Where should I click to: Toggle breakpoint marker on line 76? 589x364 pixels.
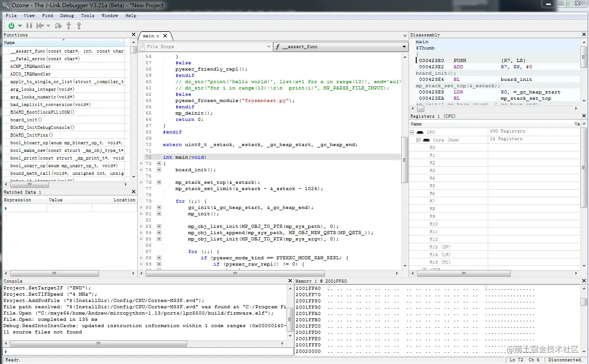pos(141,182)
